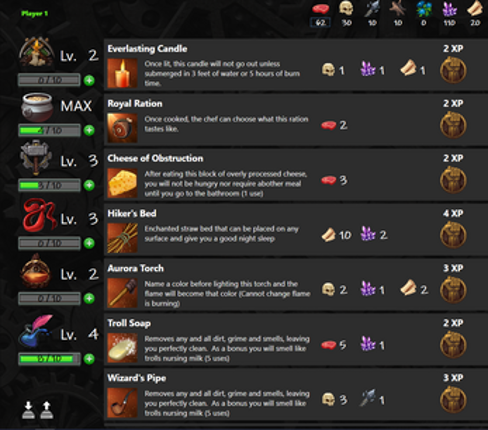Click the craft fist icon for Hiker's Bed
This screenshot has width=488, height=430.
(453, 235)
